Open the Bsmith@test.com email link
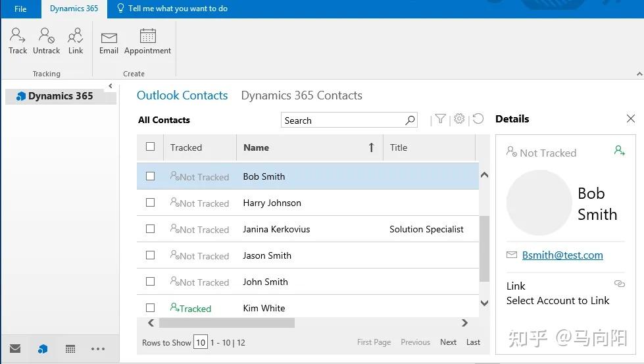This screenshot has height=364, width=644. pyautogui.click(x=562, y=255)
